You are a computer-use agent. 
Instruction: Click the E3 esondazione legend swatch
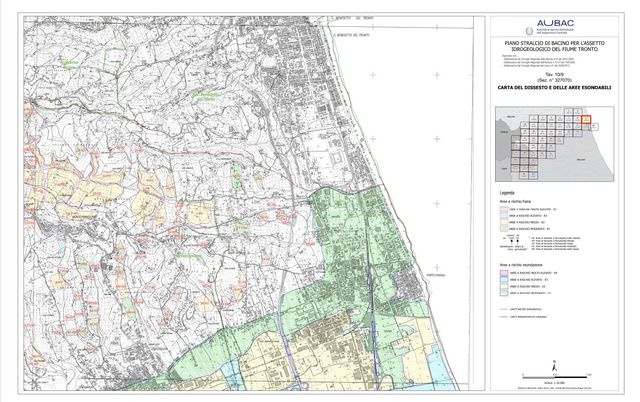[504, 280]
